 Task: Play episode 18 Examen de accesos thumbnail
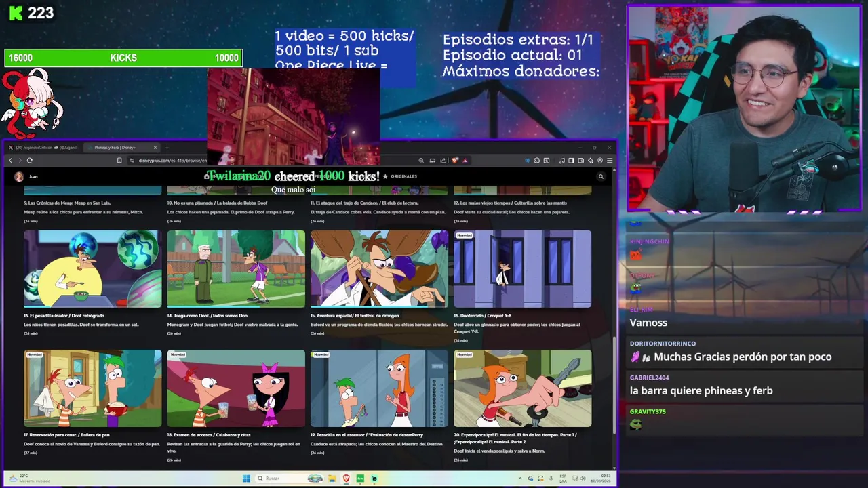[x=236, y=388]
